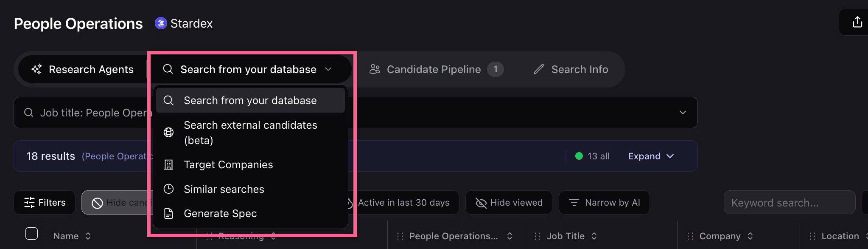The width and height of the screenshot is (868, 249).
Task: Open the Research Agents tab
Action: coord(83,69)
